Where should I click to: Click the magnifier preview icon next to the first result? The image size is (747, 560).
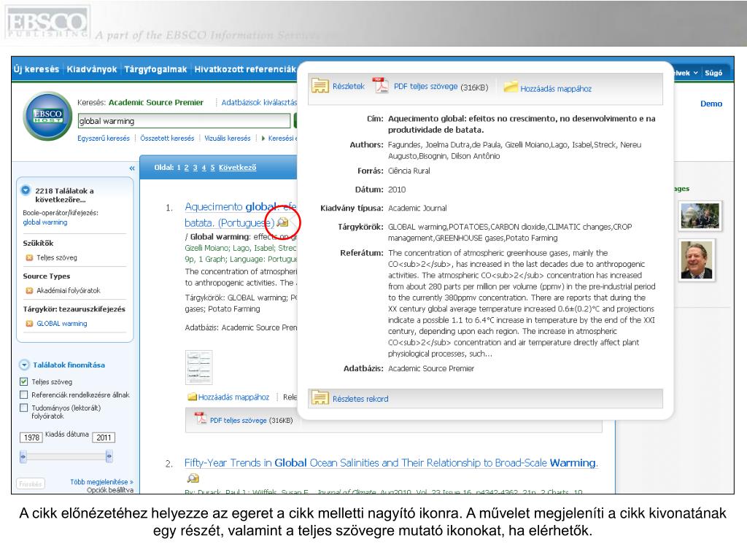[282, 222]
